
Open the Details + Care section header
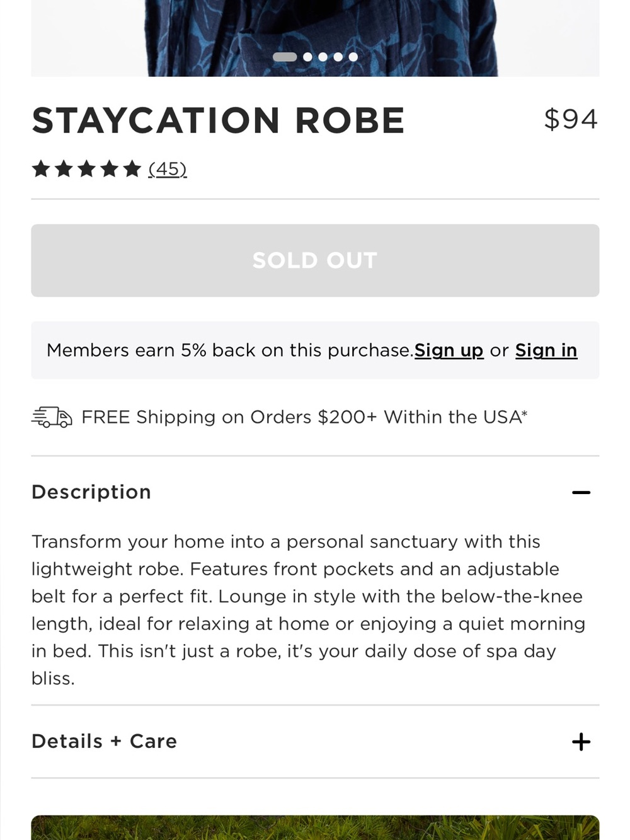tap(315, 742)
